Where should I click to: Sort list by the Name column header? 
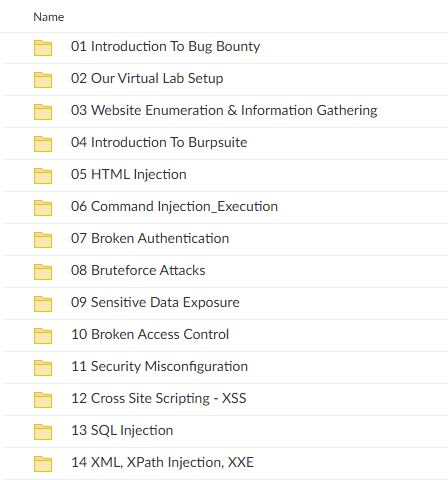tap(49, 17)
